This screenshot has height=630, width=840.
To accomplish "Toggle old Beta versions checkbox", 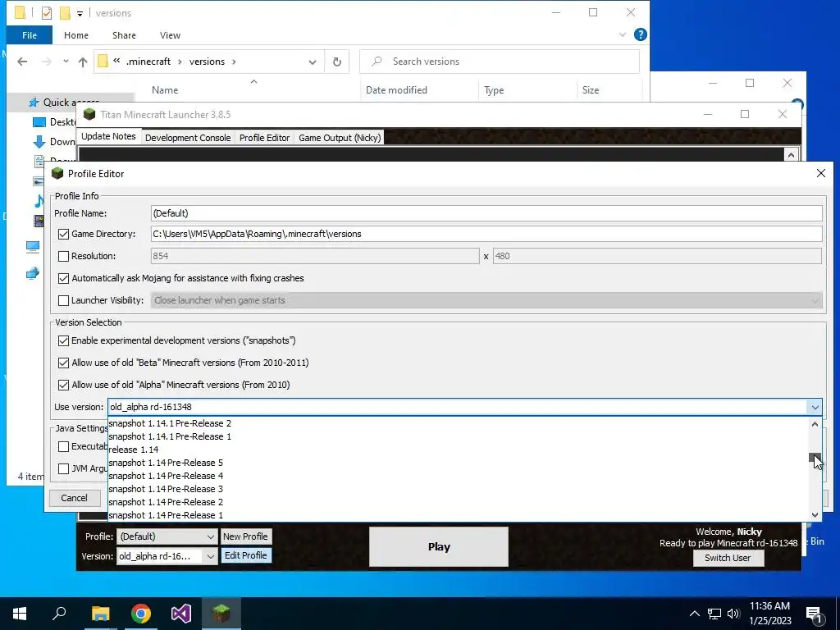I will point(63,363).
